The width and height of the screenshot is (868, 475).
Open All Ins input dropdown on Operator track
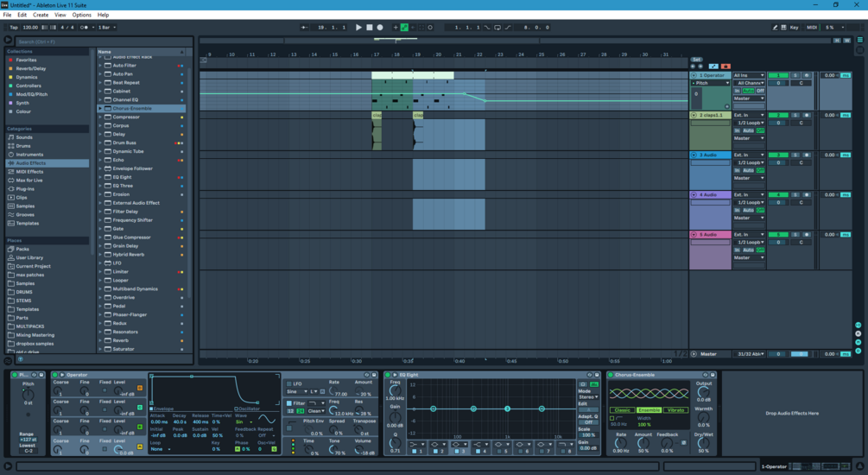click(x=749, y=75)
